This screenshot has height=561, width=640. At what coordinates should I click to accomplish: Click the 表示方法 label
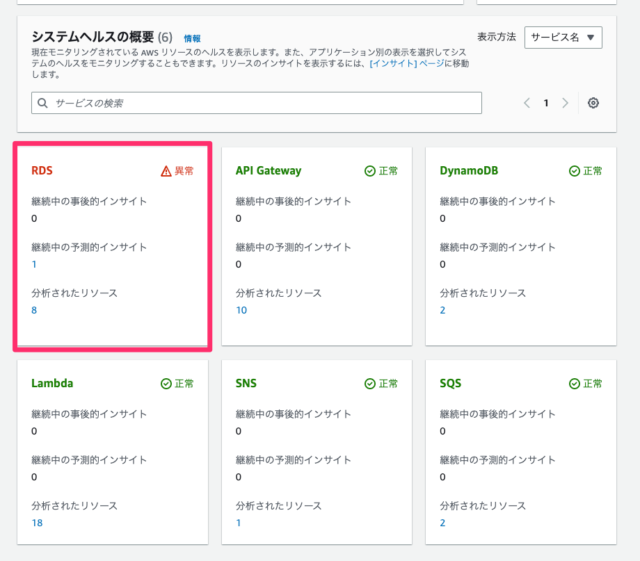pos(496,37)
